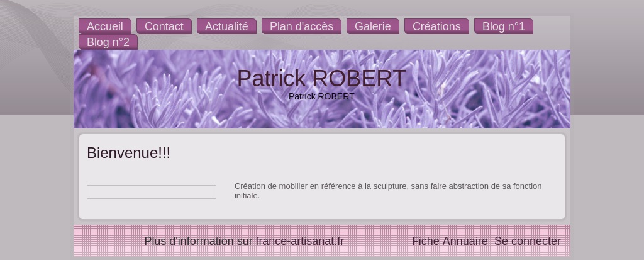Click the Bienvenue!!! heading
The image size is (644, 260).
(x=128, y=153)
